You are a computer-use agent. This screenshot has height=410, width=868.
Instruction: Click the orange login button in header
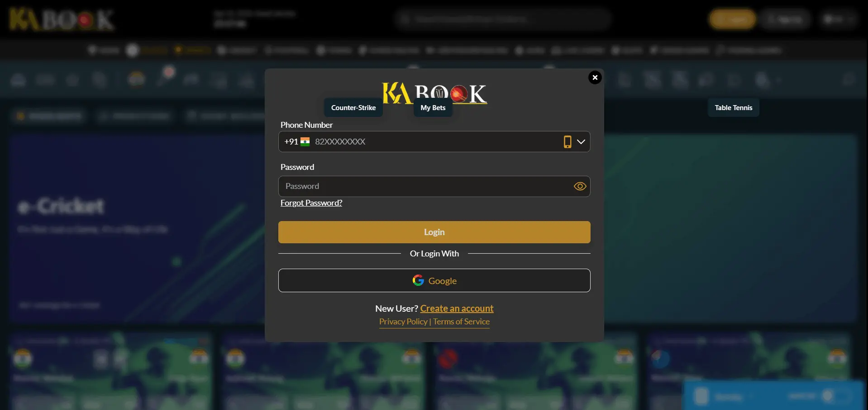(732, 19)
